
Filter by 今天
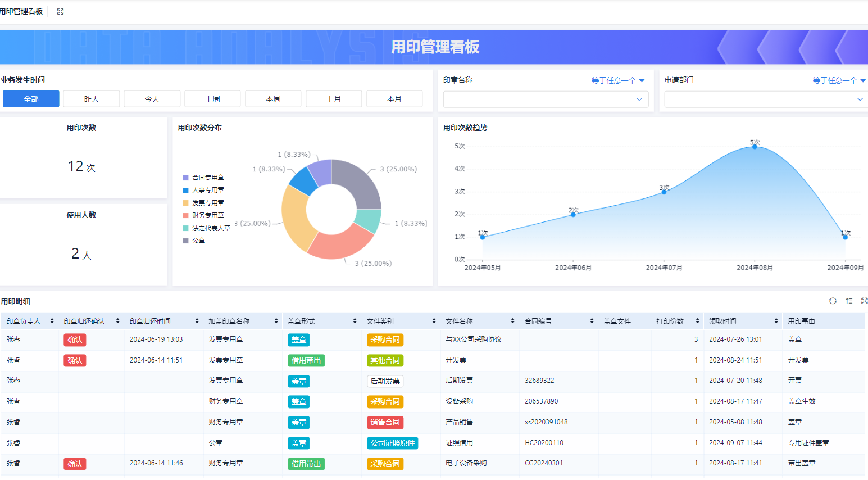point(152,99)
